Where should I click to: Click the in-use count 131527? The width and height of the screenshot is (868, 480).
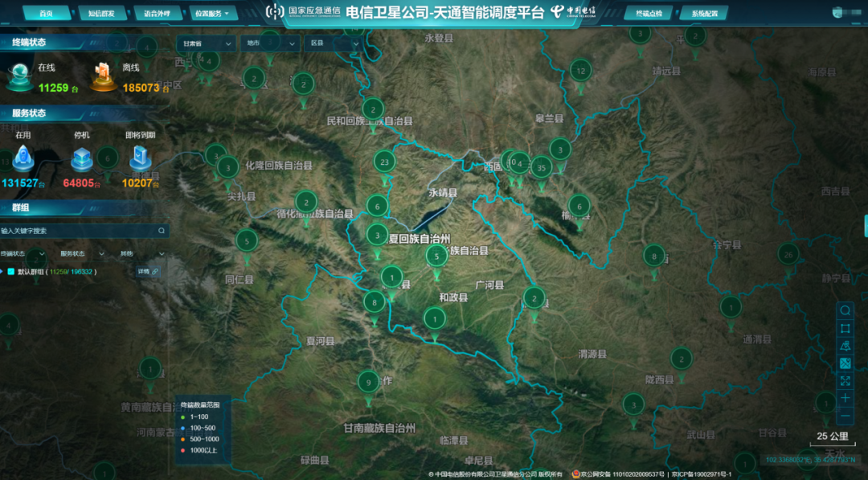coord(19,183)
